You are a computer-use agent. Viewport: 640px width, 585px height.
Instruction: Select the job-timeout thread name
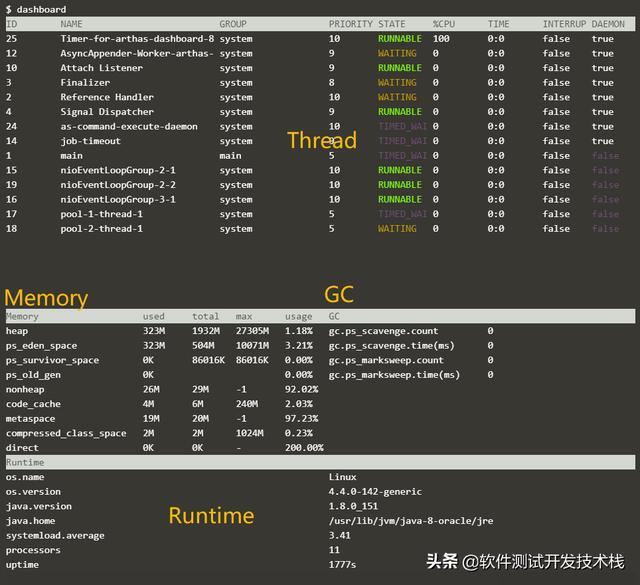91,141
